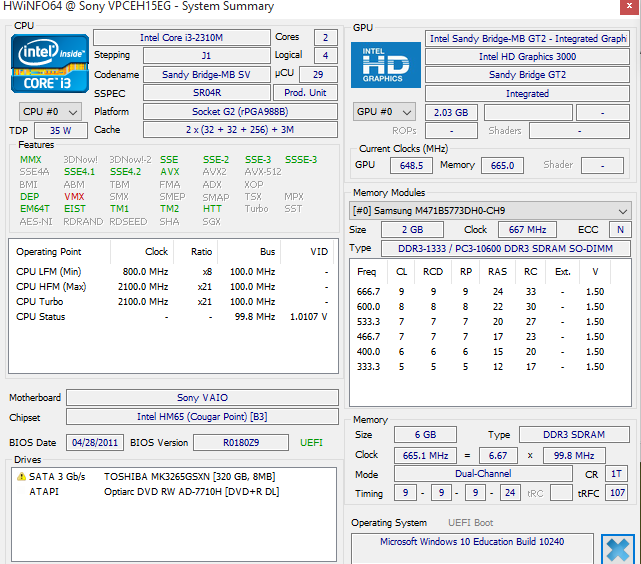641x564 pixels.
Task: Open the GPU #0 selector dropdown
Action: 384,112
